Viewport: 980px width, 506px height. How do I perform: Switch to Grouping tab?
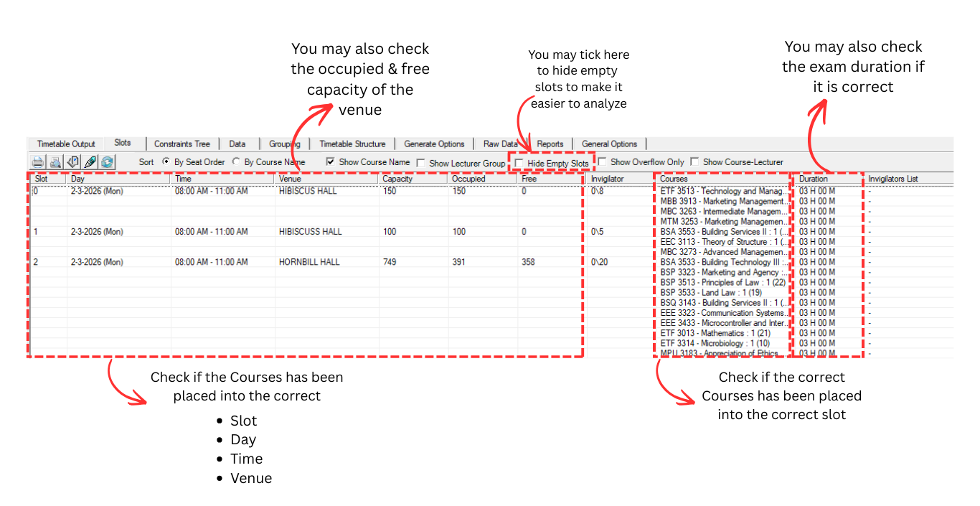point(285,144)
